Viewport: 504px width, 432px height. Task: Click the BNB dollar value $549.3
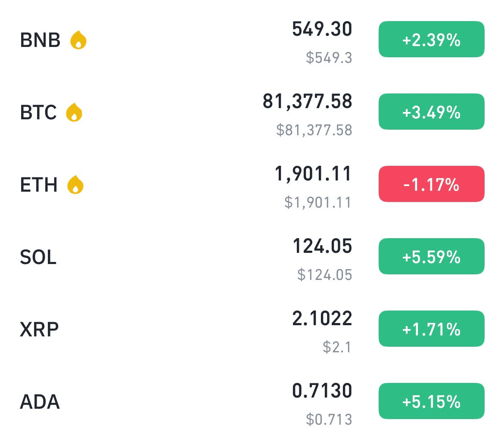329,58
